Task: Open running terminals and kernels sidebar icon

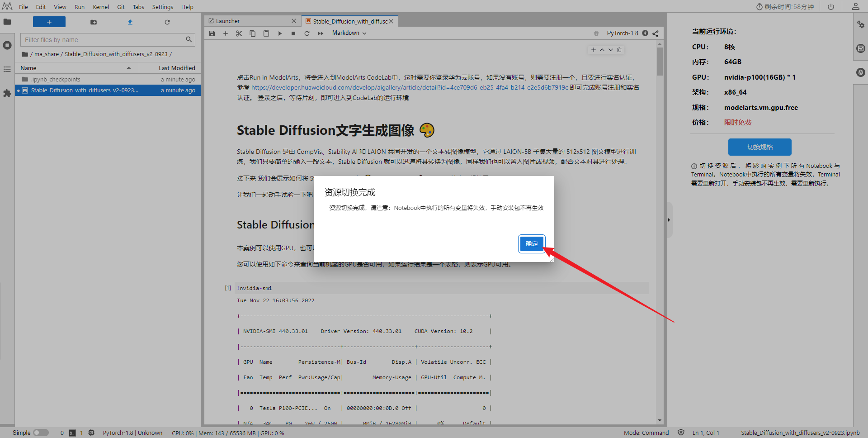Action: pos(7,45)
